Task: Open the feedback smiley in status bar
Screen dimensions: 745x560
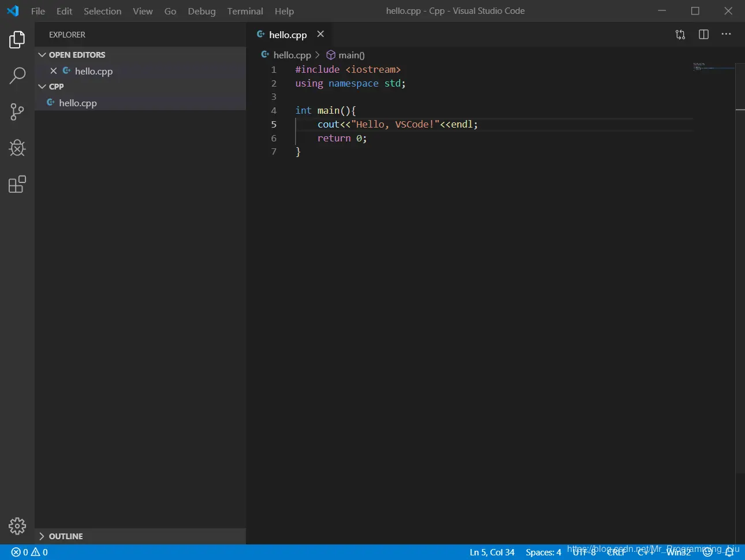Action: click(x=707, y=552)
